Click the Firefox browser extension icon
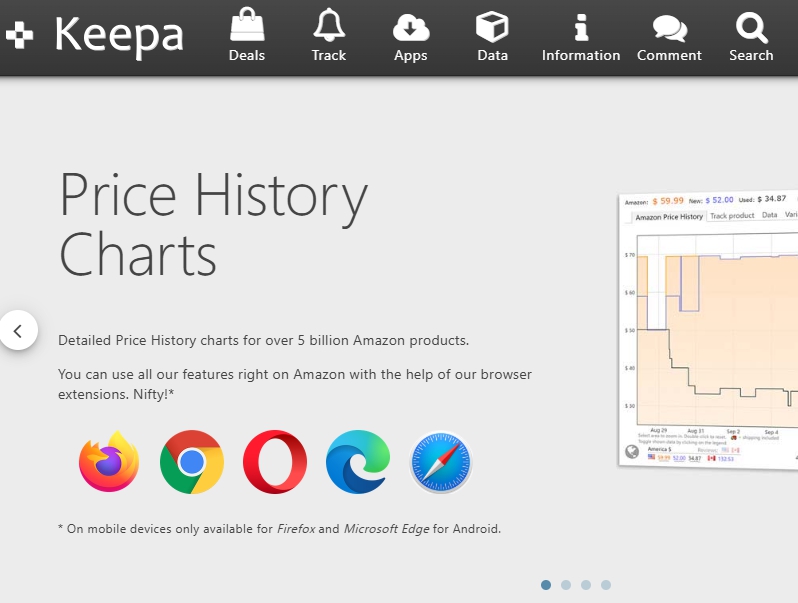Image resolution: width=798 pixels, height=603 pixels. [x=108, y=462]
